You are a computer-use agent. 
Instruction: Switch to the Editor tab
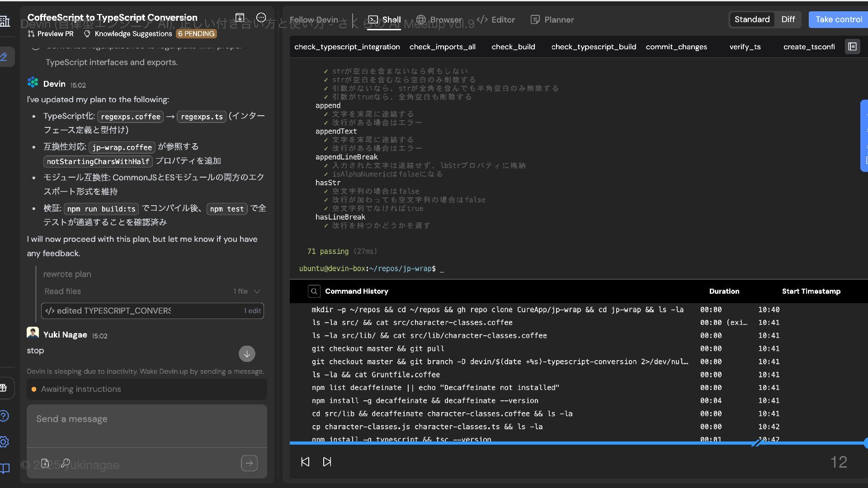coord(496,20)
